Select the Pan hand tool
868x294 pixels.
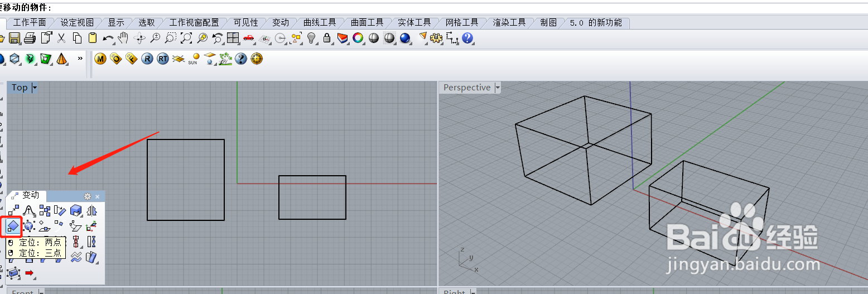point(123,38)
